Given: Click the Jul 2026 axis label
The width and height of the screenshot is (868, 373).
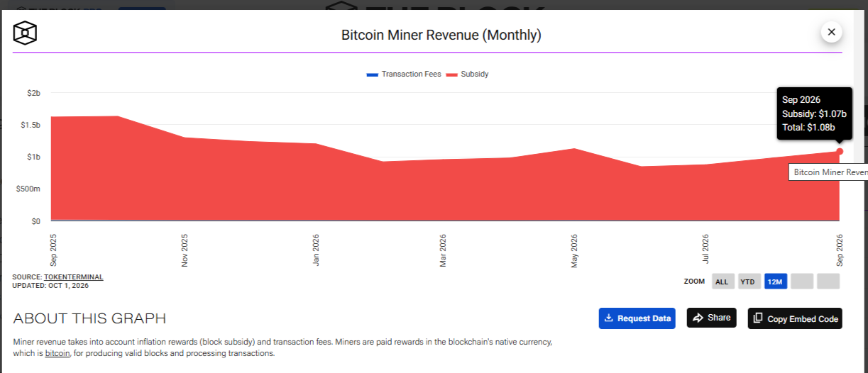Looking at the screenshot, I should [x=705, y=250].
